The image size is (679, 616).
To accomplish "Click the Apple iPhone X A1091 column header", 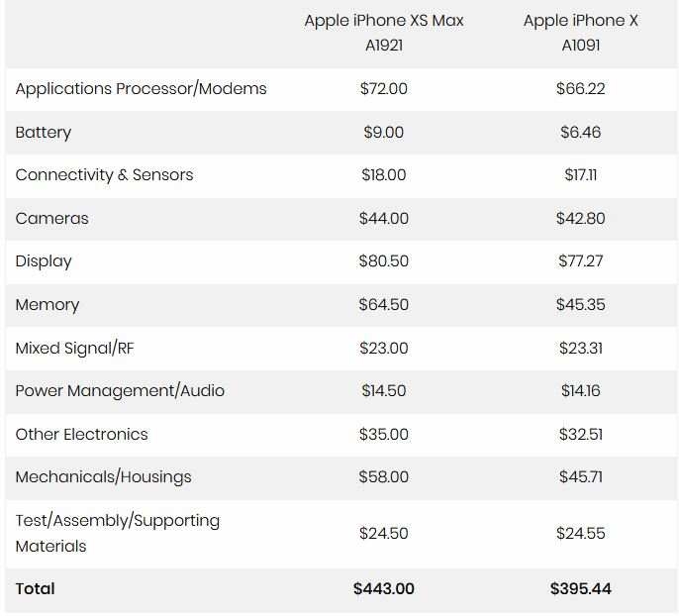I will coord(580,33).
